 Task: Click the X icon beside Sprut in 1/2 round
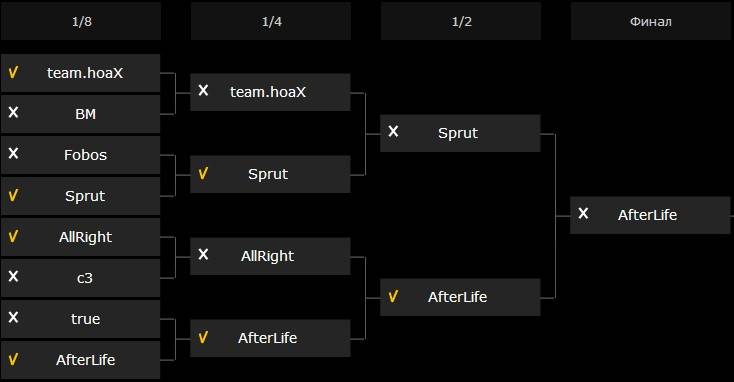click(393, 132)
